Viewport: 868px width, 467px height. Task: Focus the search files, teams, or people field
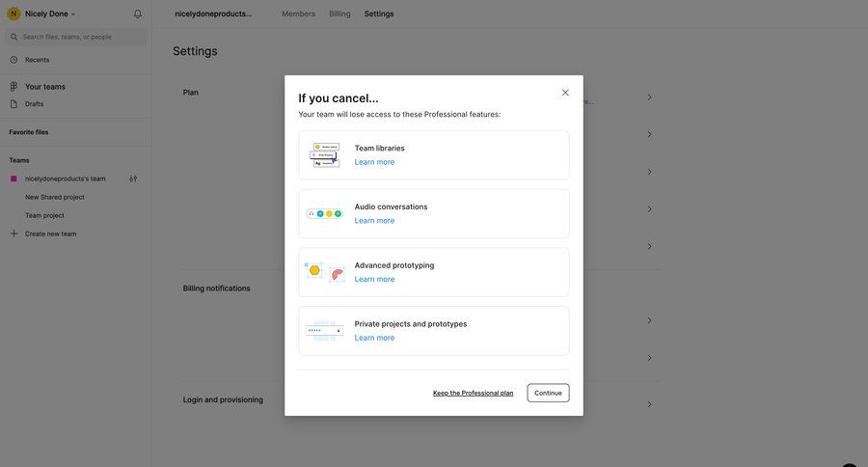point(76,37)
